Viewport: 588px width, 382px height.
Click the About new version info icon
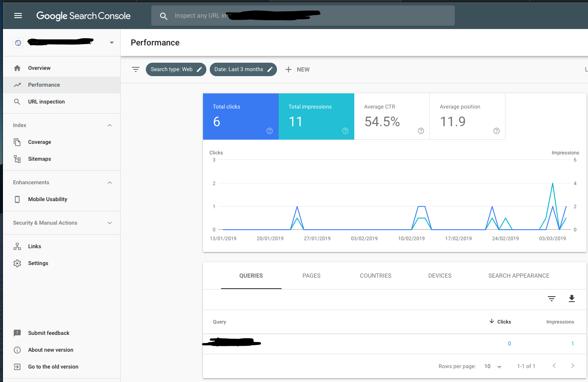(x=17, y=350)
